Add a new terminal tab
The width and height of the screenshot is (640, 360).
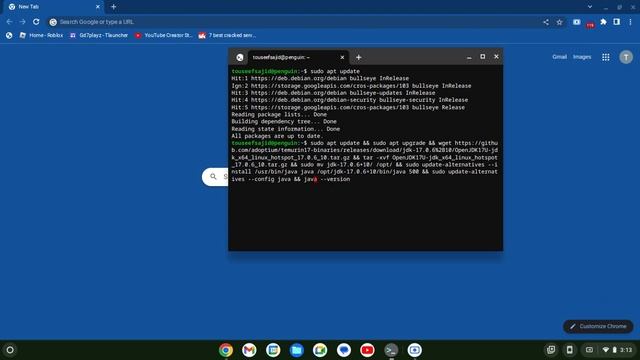pyautogui.click(x=358, y=58)
